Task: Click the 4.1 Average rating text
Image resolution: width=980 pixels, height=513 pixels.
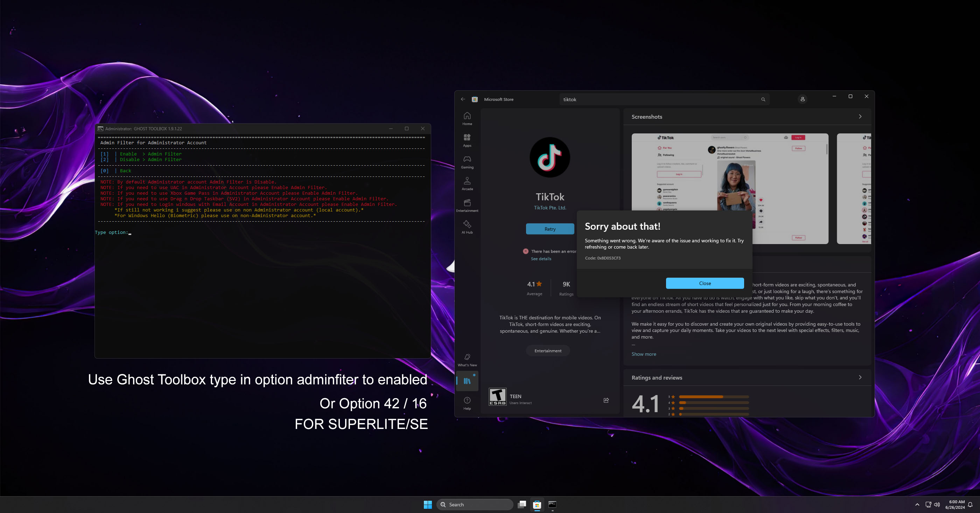Action: [534, 288]
